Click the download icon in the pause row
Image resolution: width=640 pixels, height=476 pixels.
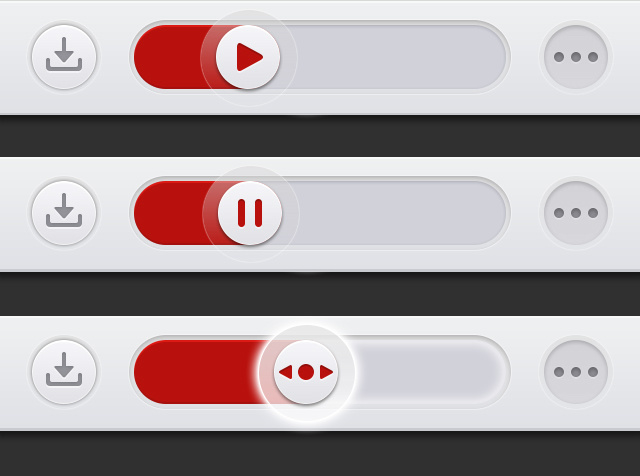pyautogui.click(x=64, y=213)
